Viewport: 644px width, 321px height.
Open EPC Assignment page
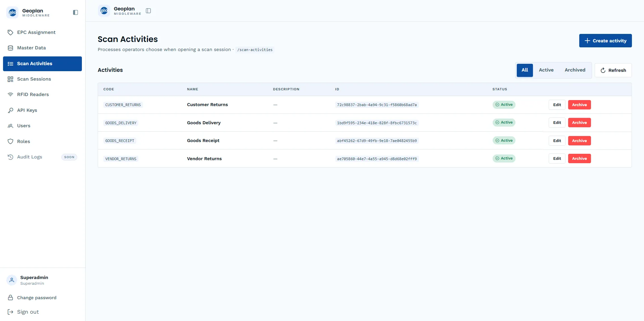pos(42,32)
